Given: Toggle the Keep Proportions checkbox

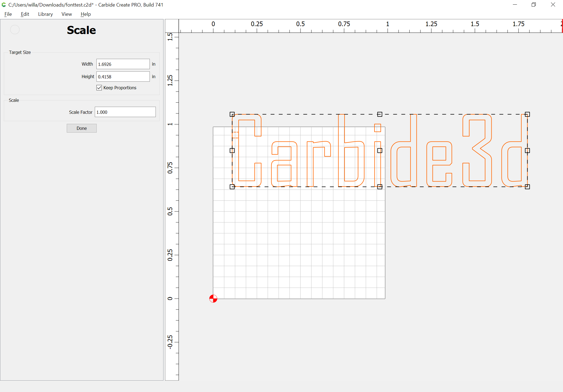Looking at the screenshot, I should [x=99, y=88].
